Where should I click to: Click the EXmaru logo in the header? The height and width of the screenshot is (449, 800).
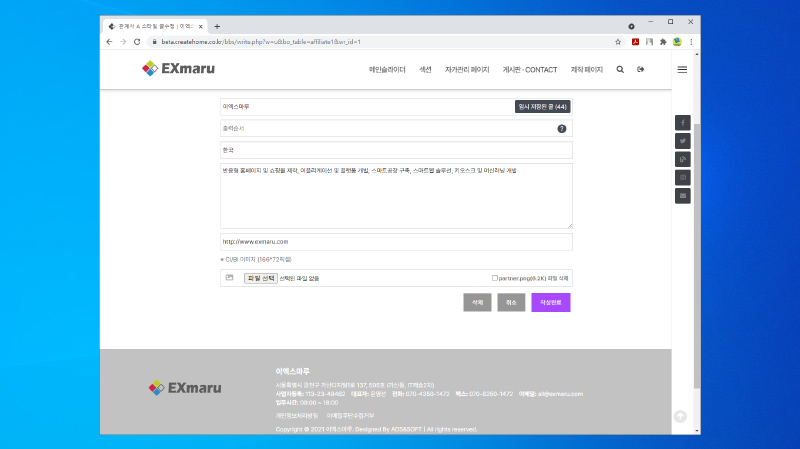tap(178, 68)
